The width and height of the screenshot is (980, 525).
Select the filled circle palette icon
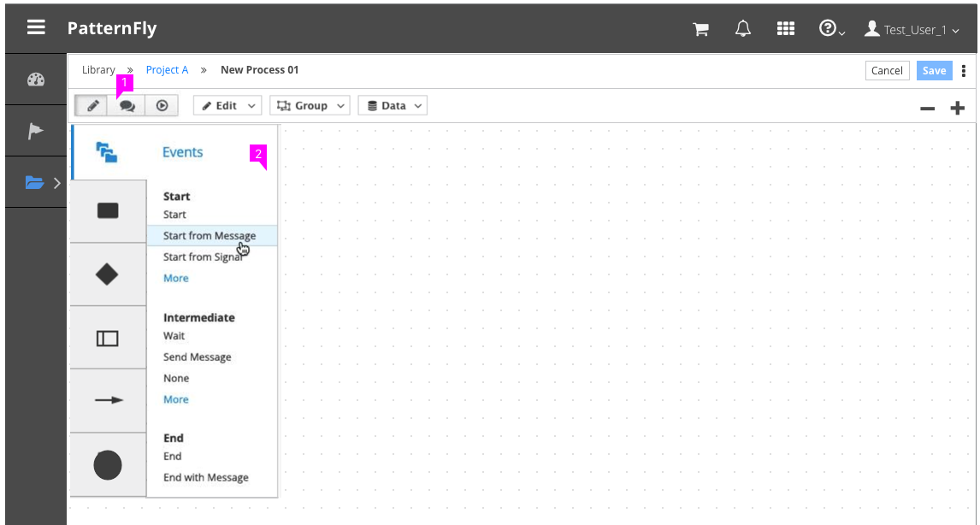[108, 465]
